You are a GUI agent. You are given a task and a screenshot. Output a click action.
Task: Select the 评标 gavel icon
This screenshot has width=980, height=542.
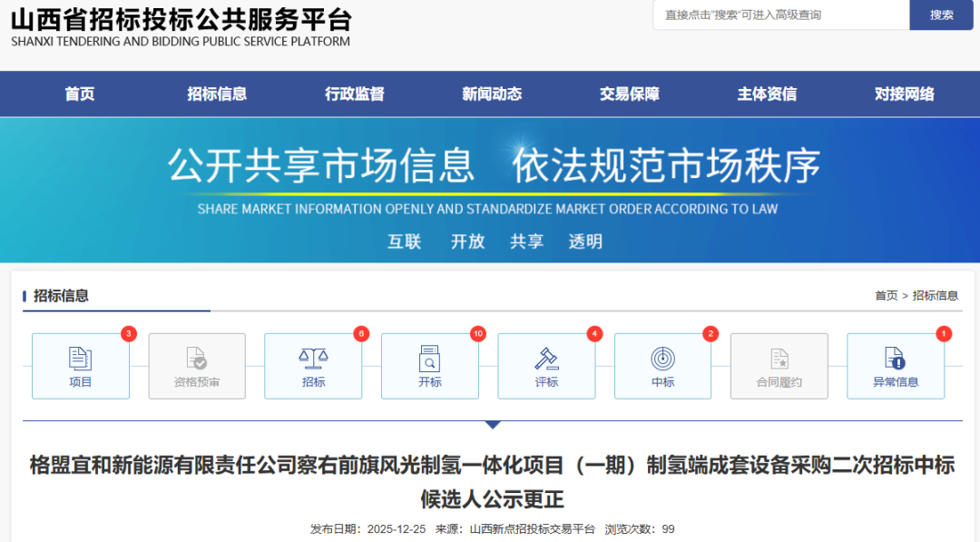546,359
